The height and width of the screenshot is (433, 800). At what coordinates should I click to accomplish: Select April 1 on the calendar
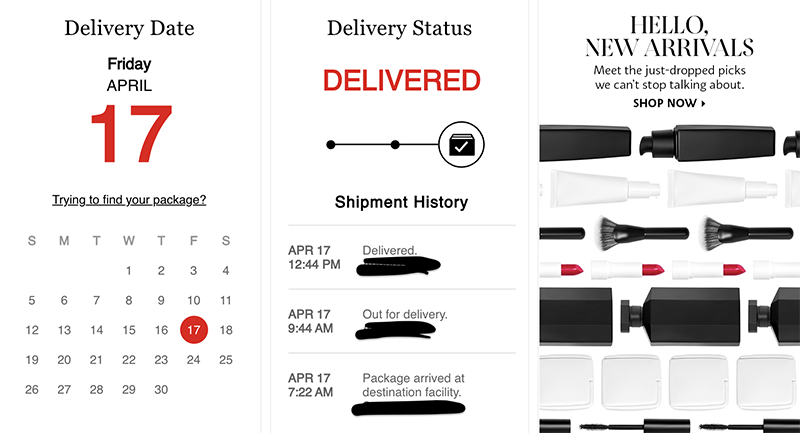128,270
